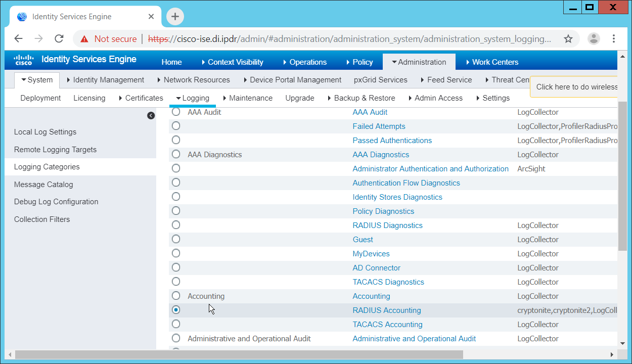Image resolution: width=632 pixels, height=364 pixels.
Task: Open Remote Logging Targets in sidebar
Action: (55, 150)
